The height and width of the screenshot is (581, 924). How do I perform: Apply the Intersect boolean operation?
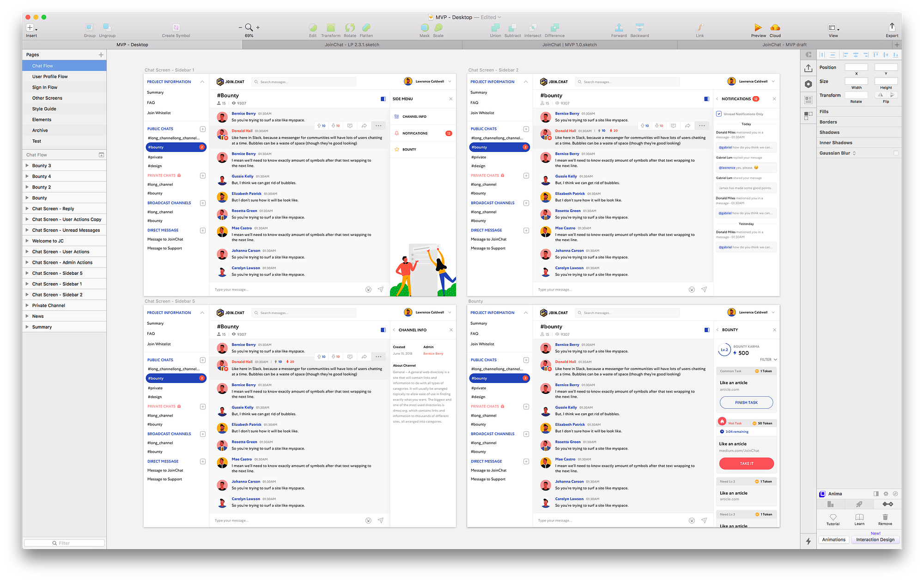coord(533,28)
